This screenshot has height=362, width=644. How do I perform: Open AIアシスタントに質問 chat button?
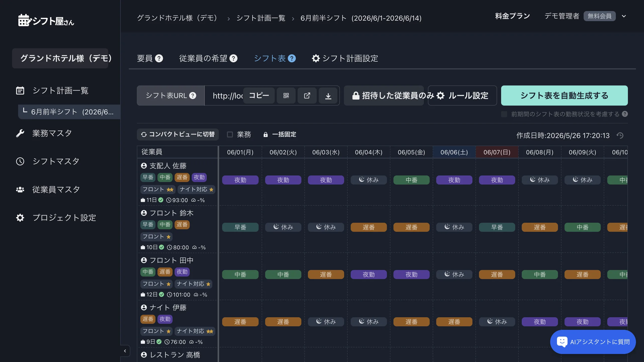(x=593, y=342)
